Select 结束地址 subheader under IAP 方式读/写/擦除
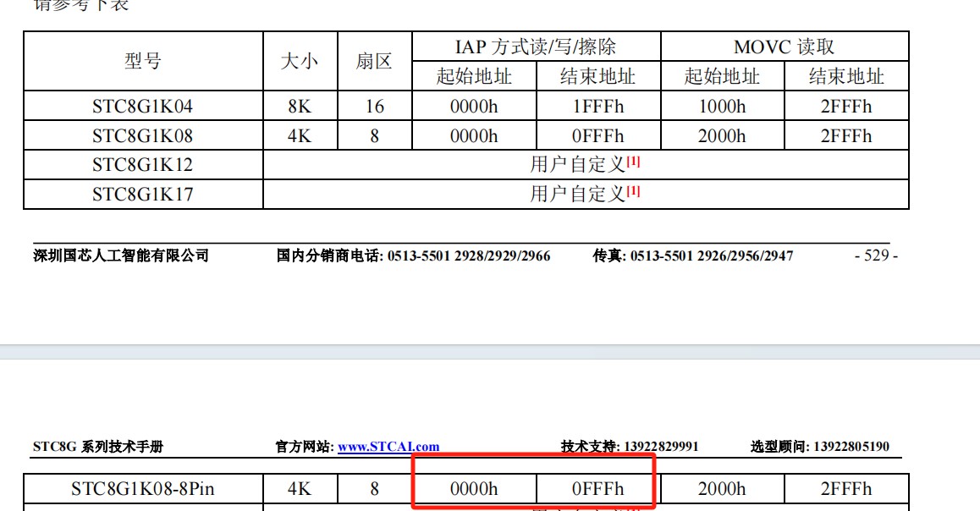This screenshot has height=511, width=980. click(x=597, y=76)
